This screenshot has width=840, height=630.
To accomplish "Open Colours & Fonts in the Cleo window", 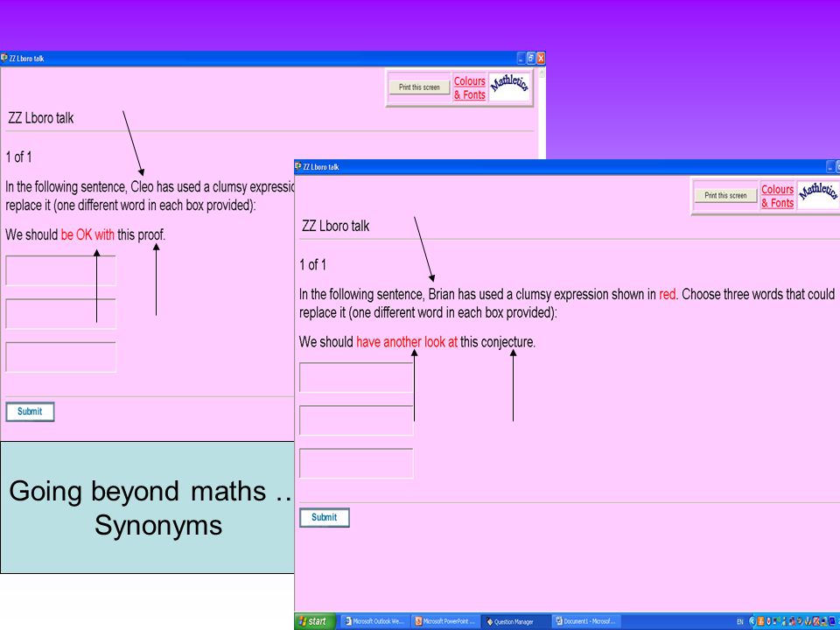I will (470, 87).
